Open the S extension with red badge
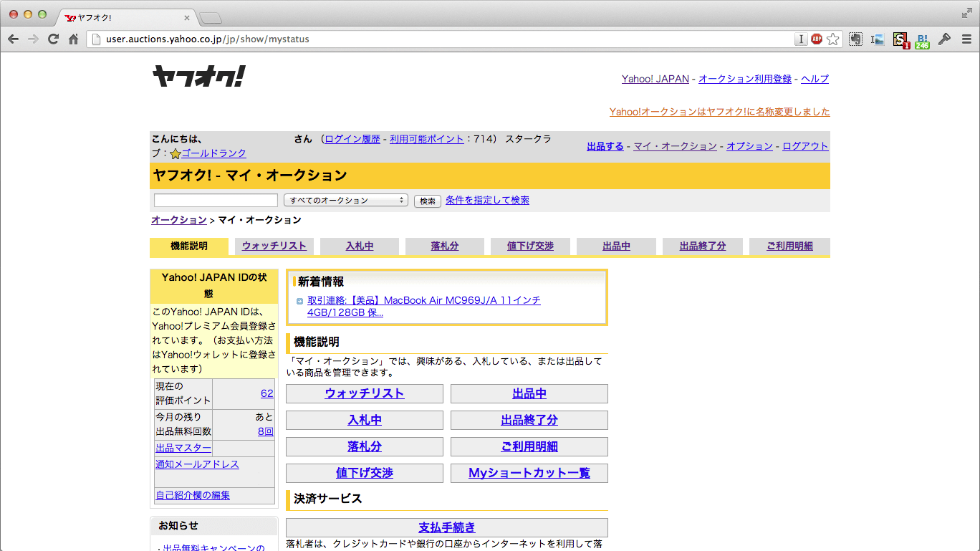This screenshot has width=980, height=551. [x=900, y=40]
